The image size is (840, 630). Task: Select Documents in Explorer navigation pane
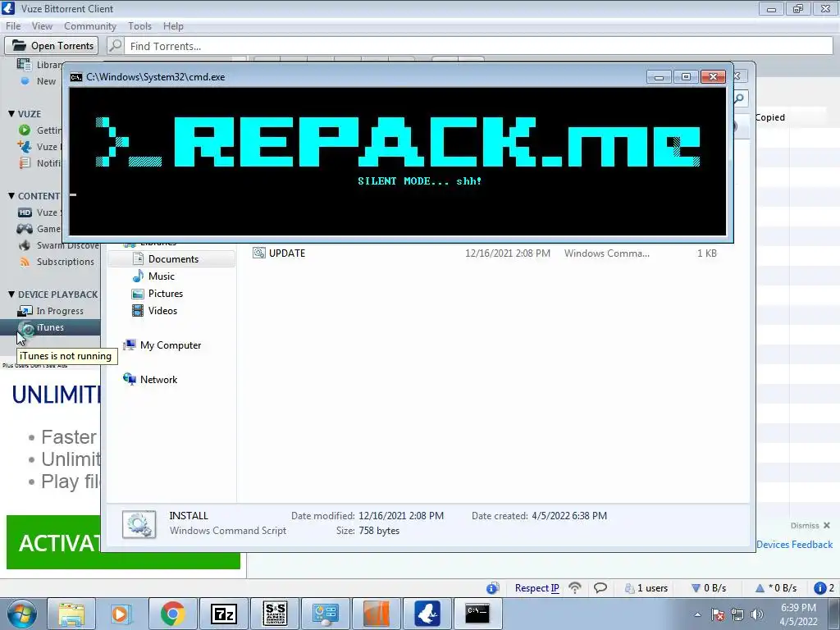click(x=171, y=258)
